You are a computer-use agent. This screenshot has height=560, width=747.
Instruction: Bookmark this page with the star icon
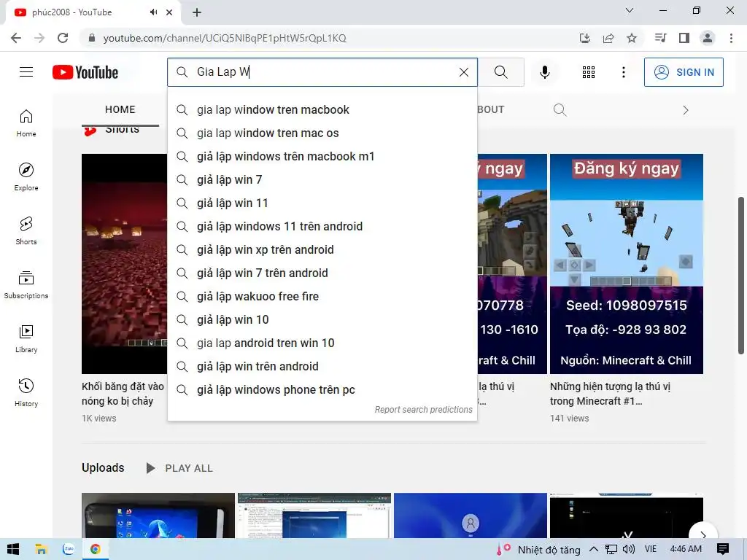coord(632,38)
